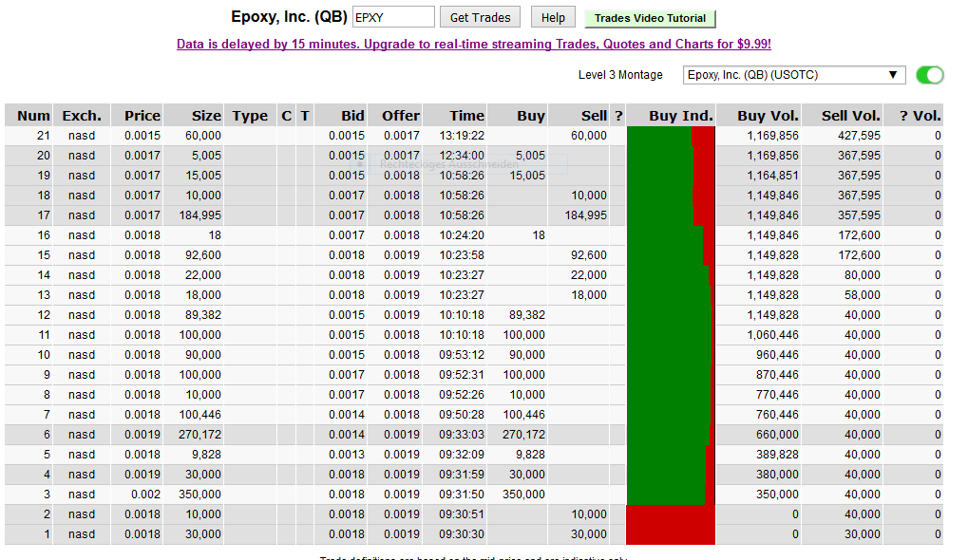The height and width of the screenshot is (560, 968).
Task: Click the Type column header
Action: point(250,116)
